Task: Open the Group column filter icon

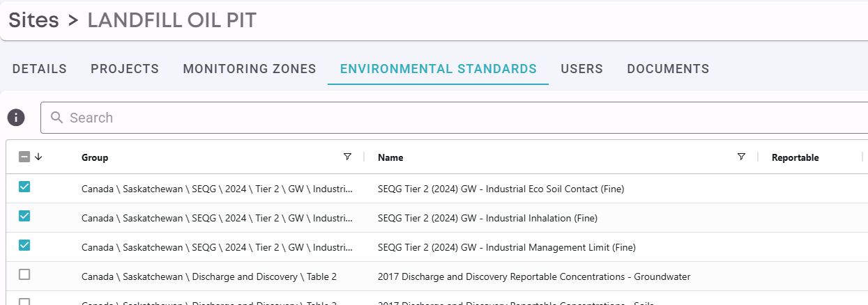Action: pos(347,157)
